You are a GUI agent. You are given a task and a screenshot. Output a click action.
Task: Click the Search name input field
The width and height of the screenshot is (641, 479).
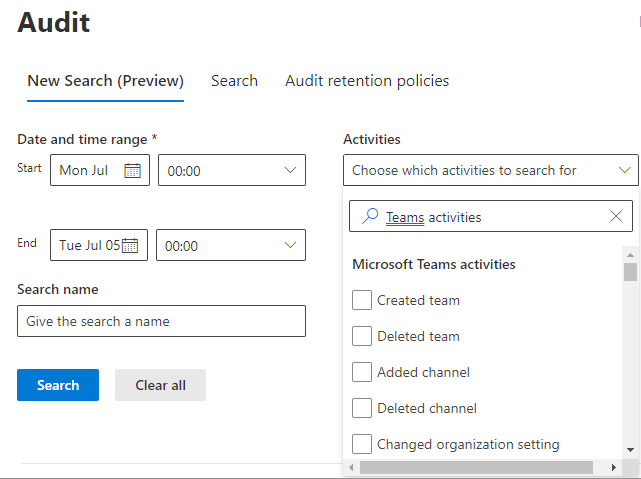161,322
